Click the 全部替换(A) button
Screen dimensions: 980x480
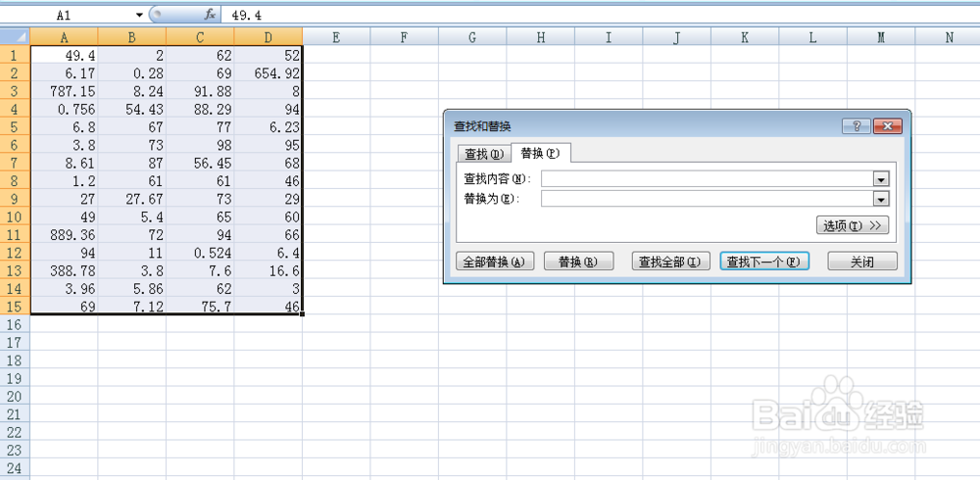coord(495,262)
